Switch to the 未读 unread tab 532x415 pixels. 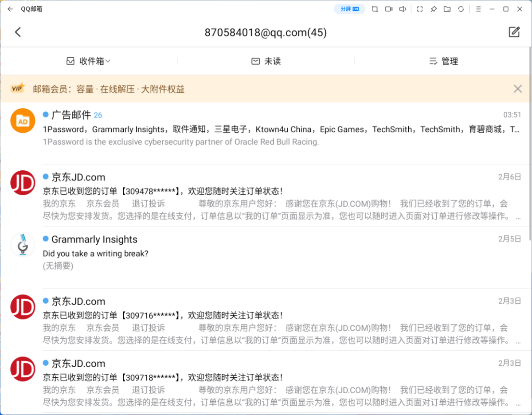point(266,61)
